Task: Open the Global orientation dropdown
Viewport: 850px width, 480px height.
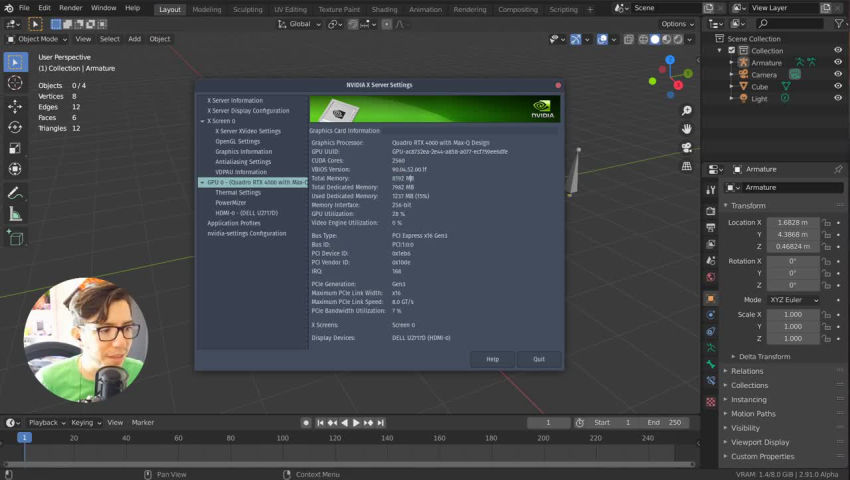Action: click(x=299, y=24)
